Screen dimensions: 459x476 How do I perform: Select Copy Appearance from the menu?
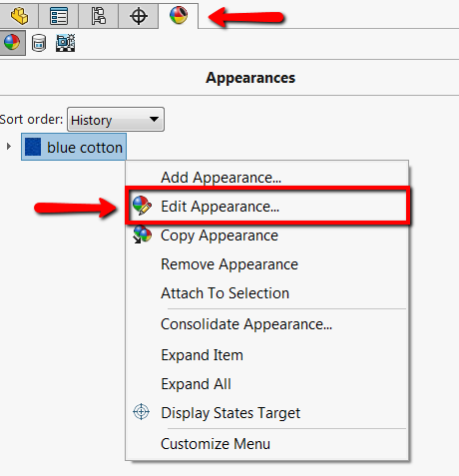click(x=266, y=236)
